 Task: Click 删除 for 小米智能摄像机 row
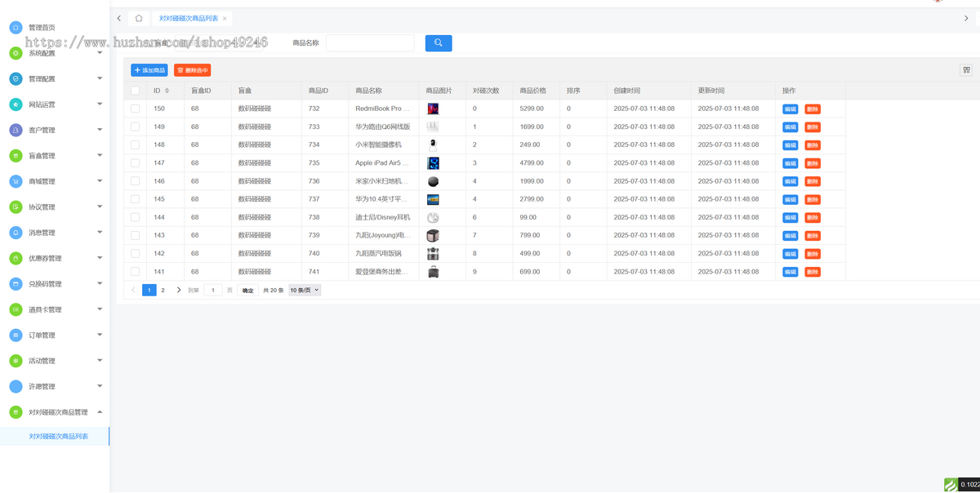pos(813,144)
